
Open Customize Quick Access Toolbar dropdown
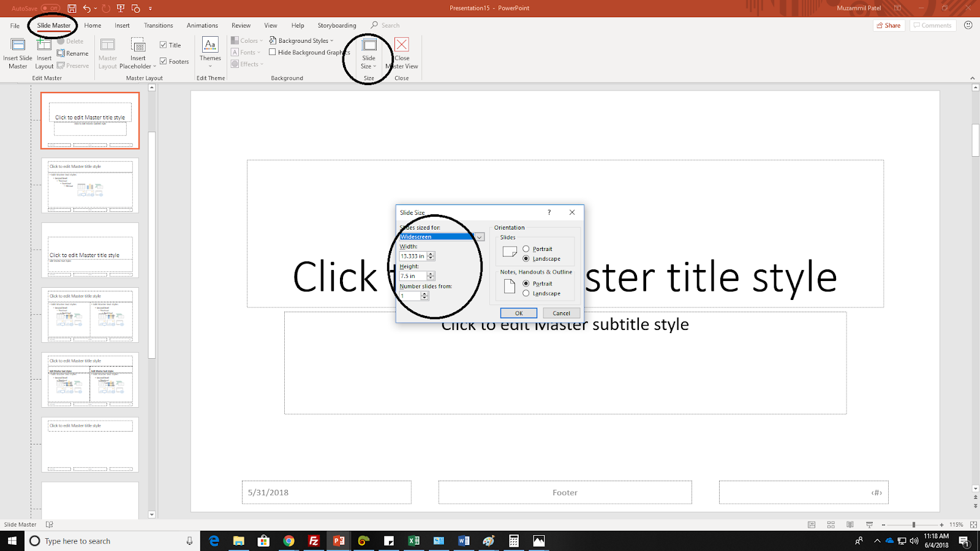tap(150, 9)
